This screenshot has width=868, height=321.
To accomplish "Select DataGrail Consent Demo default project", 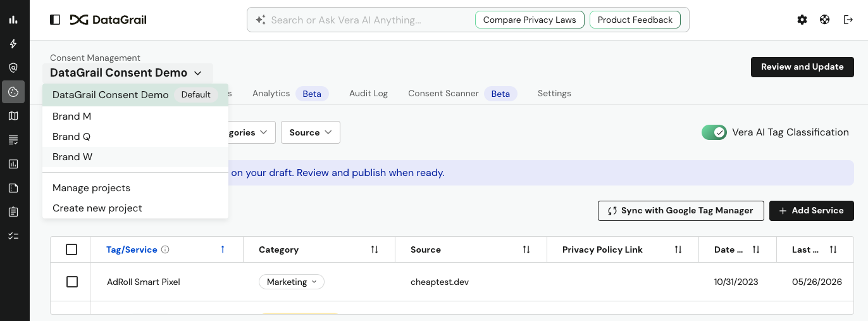I will [135, 95].
